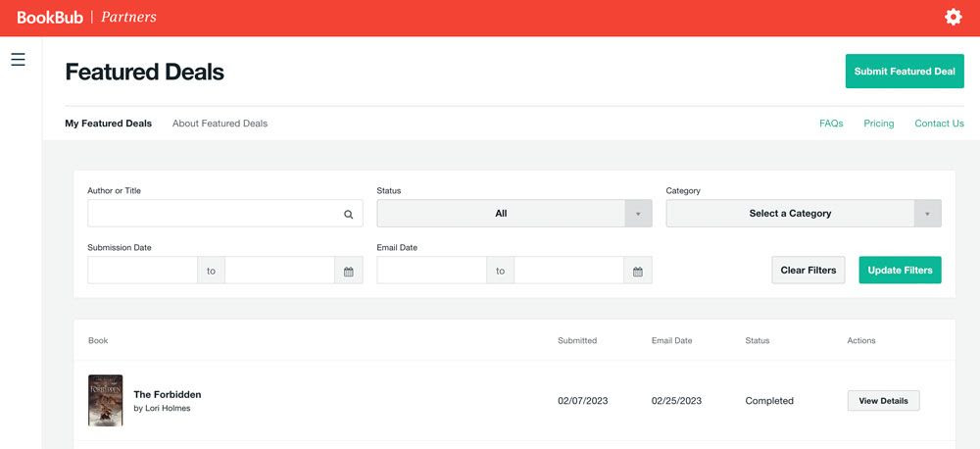980x449 pixels.
Task: Open the hamburger navigation menu
Action: [18, 60]
